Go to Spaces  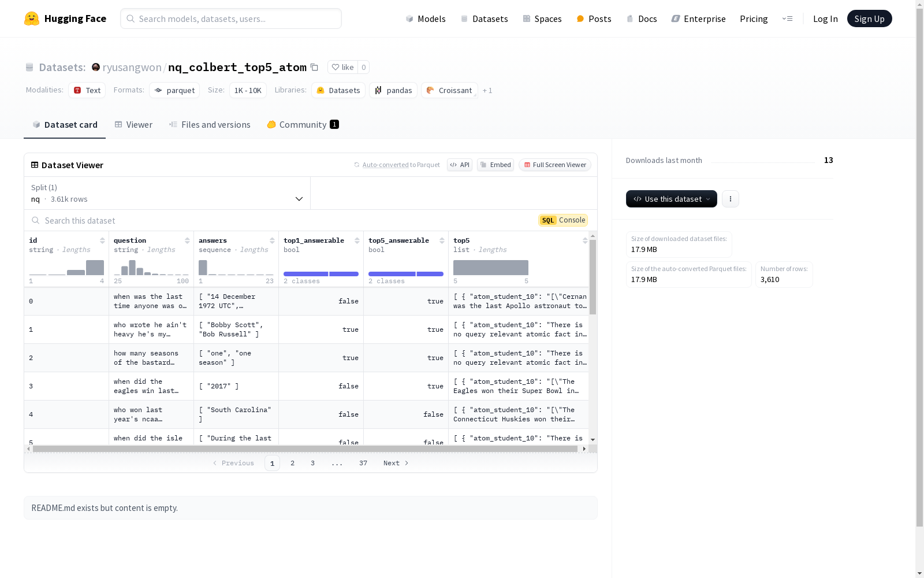542,18
